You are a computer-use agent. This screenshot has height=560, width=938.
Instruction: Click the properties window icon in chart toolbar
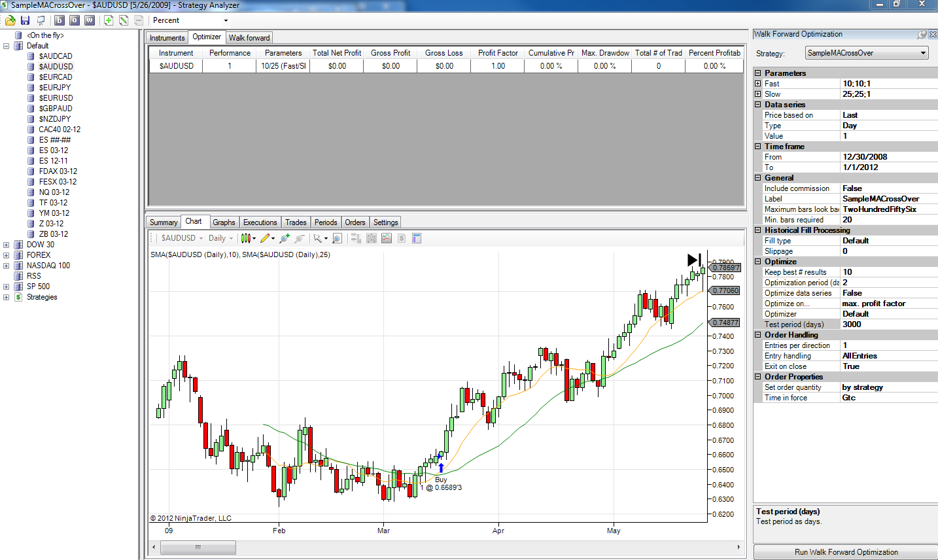tap(417, 238)
